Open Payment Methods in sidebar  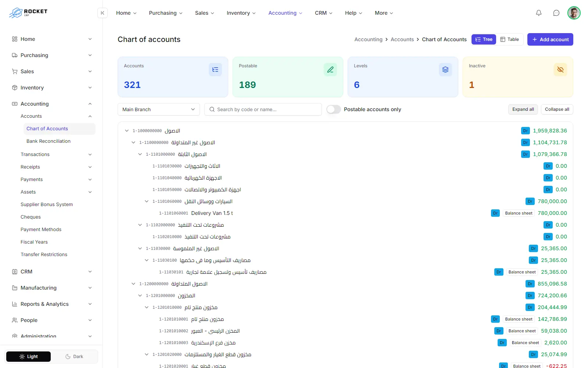coord(41,230)
